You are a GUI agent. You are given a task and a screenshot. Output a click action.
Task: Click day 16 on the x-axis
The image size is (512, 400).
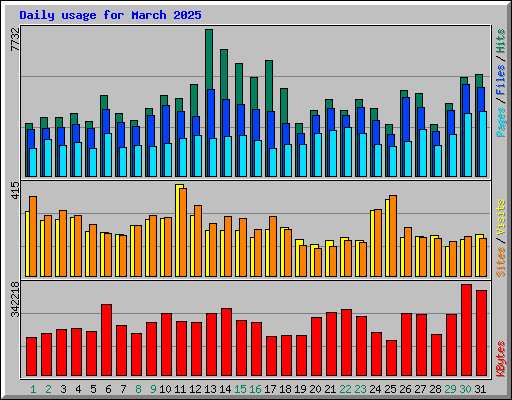pos(255,389)
